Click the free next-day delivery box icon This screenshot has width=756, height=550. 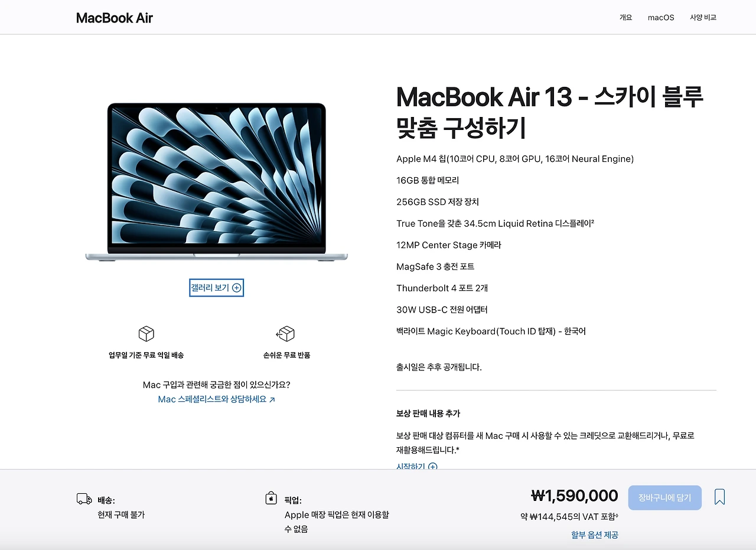tap(146, 334)
